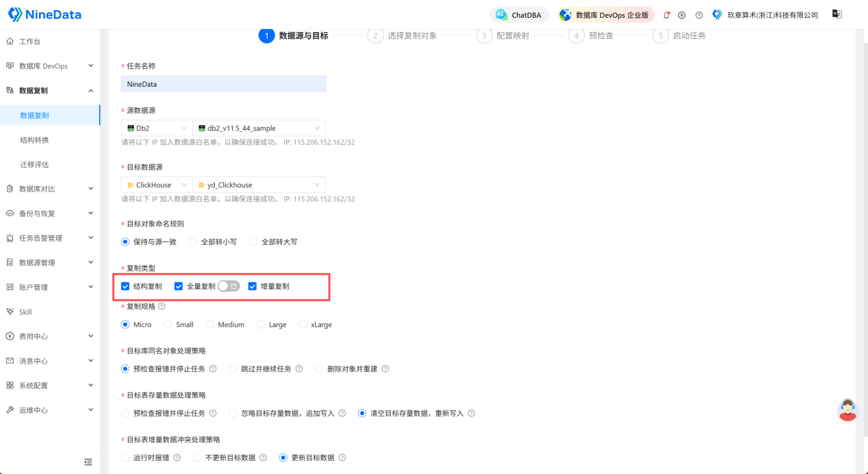Open notifications bell icon
Image resolution: width=868 pixels, height=474 pixels.
click(667, 15)
